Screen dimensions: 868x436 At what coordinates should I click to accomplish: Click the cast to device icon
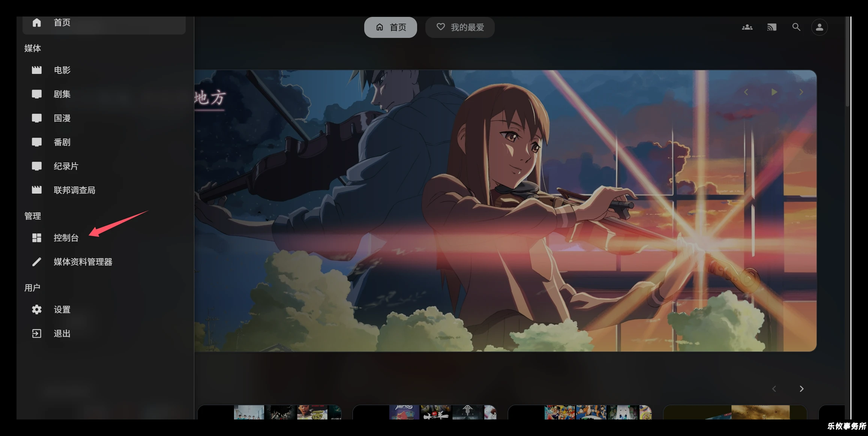pos(772,27)
